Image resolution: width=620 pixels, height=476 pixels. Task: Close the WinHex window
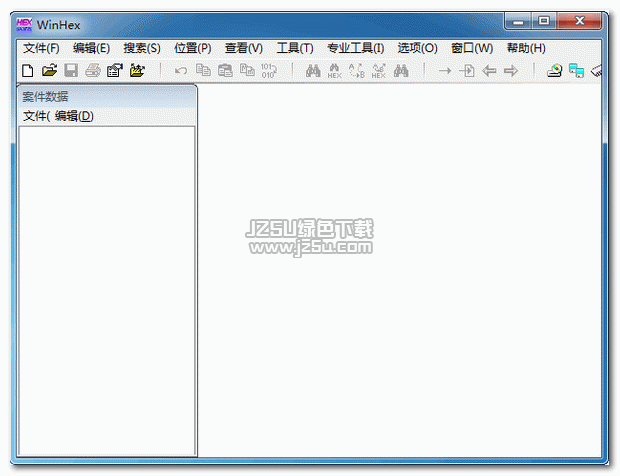click(579, 21)
